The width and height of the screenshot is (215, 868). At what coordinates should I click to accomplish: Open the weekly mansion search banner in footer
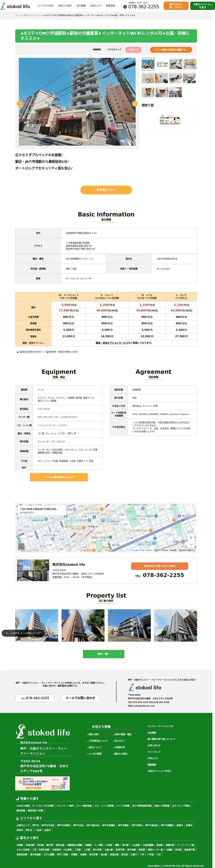pos(42,783)
